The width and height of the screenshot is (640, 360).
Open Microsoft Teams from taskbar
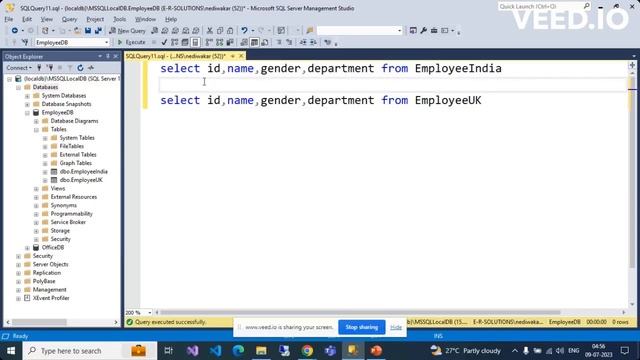(330, 351)
